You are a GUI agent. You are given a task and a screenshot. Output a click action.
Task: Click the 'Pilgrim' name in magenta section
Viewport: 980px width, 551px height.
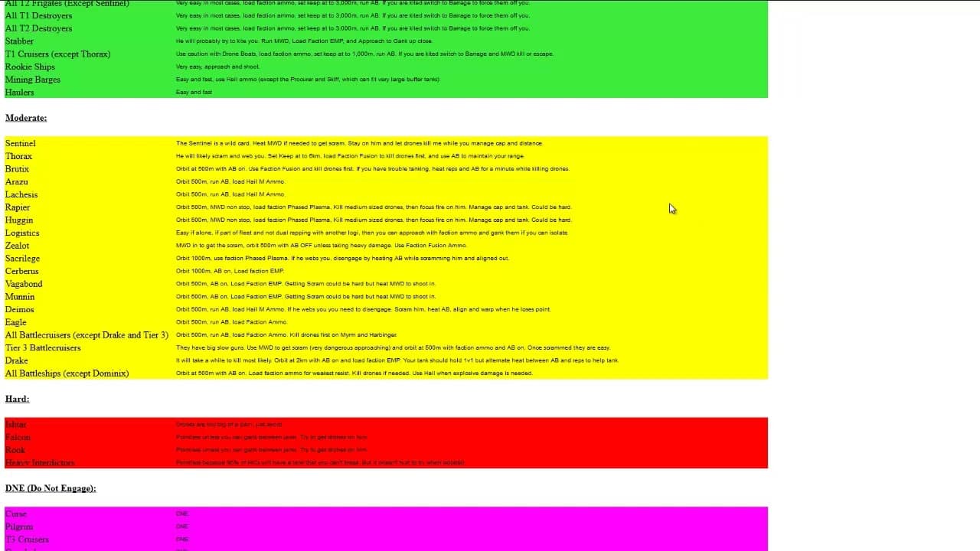pos(19,527)
